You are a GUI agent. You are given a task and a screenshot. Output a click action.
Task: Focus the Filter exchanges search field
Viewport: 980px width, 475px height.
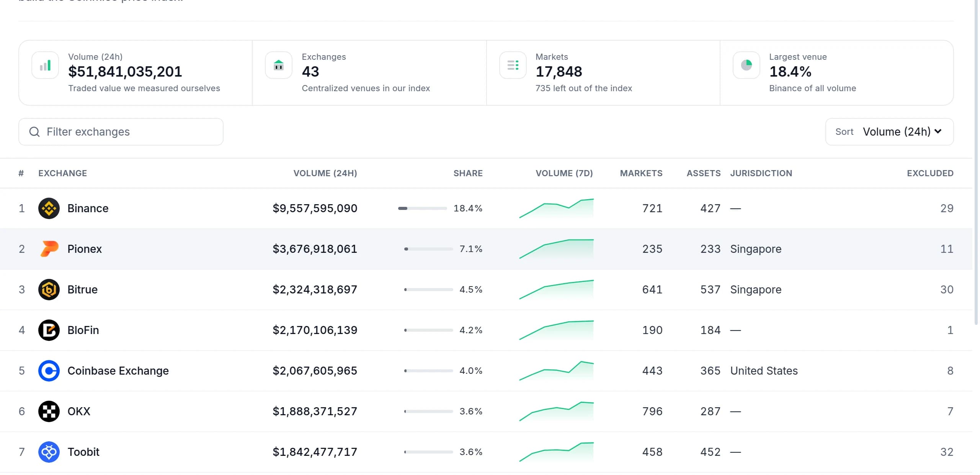[x=121, y=132]
